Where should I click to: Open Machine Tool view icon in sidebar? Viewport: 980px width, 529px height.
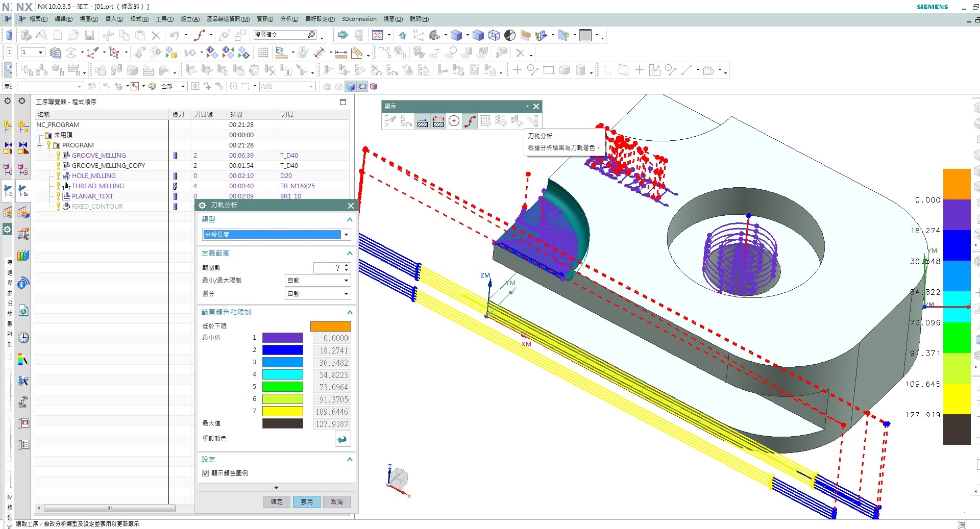pos(23,234)
